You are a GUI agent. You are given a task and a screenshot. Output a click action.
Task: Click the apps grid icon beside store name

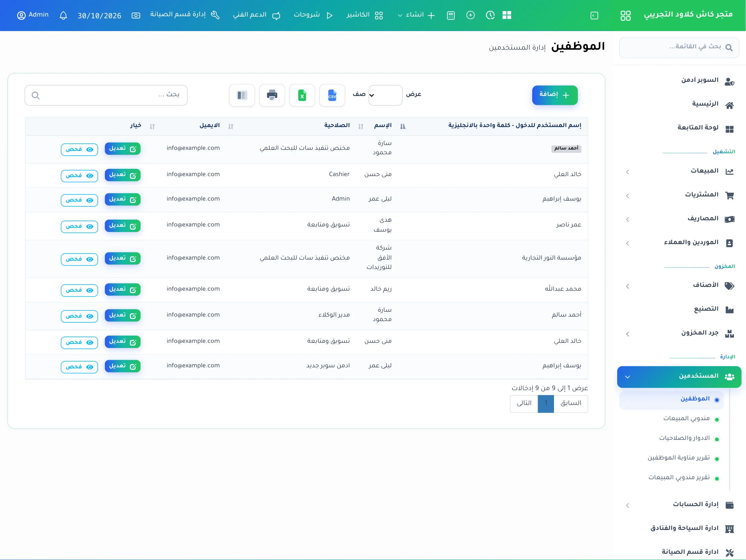[625, 16]
